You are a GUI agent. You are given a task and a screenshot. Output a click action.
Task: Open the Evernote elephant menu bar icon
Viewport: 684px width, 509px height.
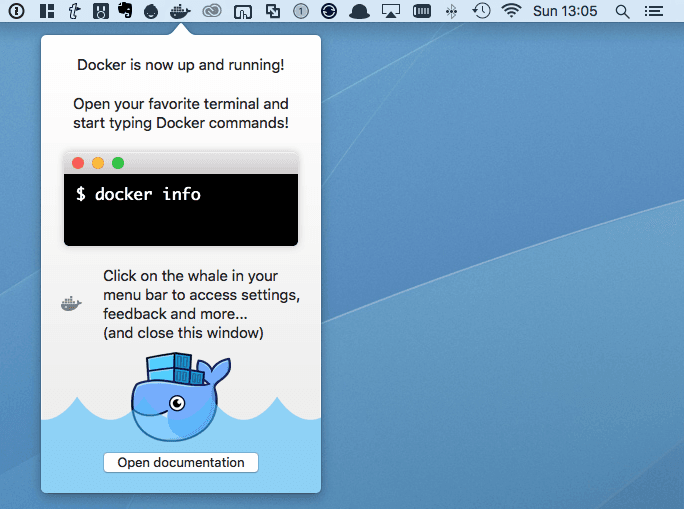tap(124, 11)
